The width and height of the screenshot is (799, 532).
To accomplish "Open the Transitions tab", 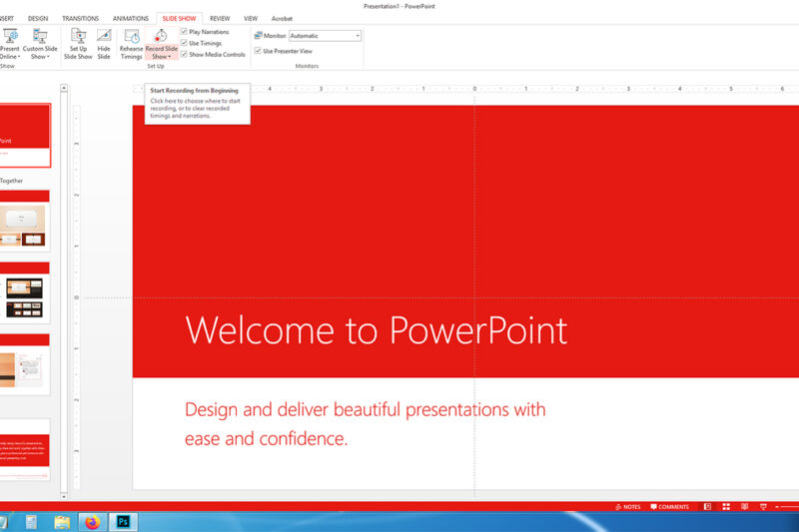I will coord(81,18).
